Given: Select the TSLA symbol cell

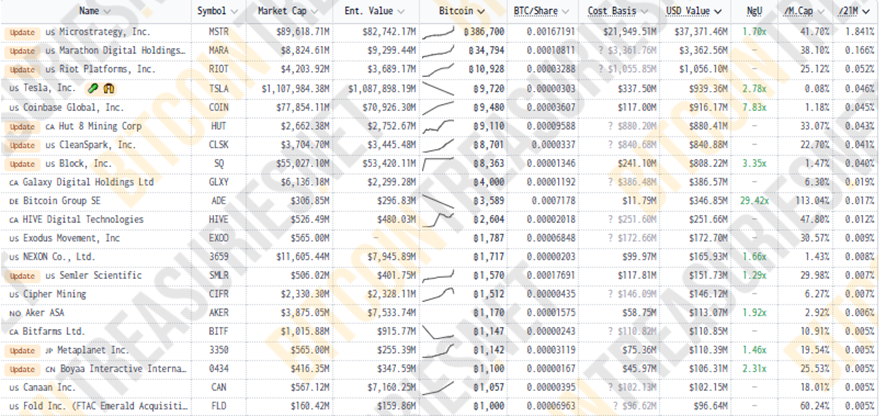Looking at the screenshot, I should point(219,88).
